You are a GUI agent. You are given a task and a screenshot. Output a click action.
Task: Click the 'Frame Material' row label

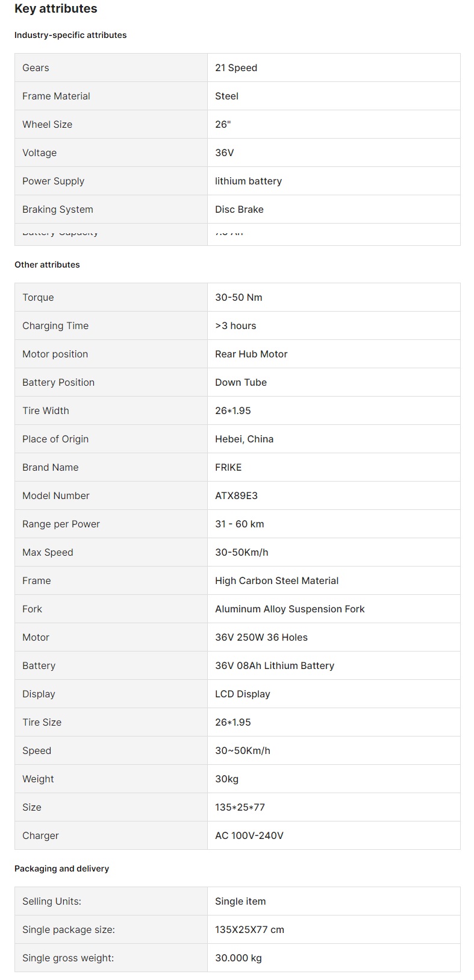click(x=56, y=96)
